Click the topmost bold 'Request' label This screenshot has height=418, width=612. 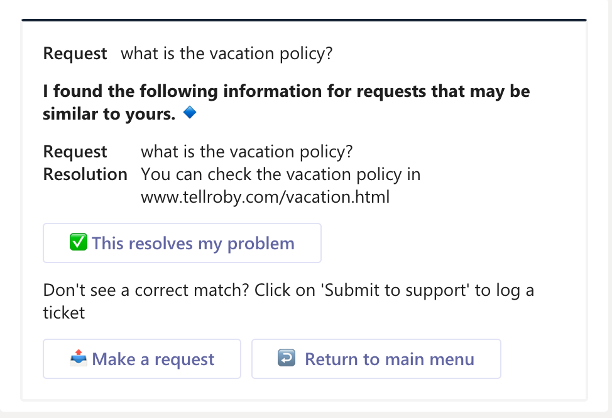pos(75,53)
